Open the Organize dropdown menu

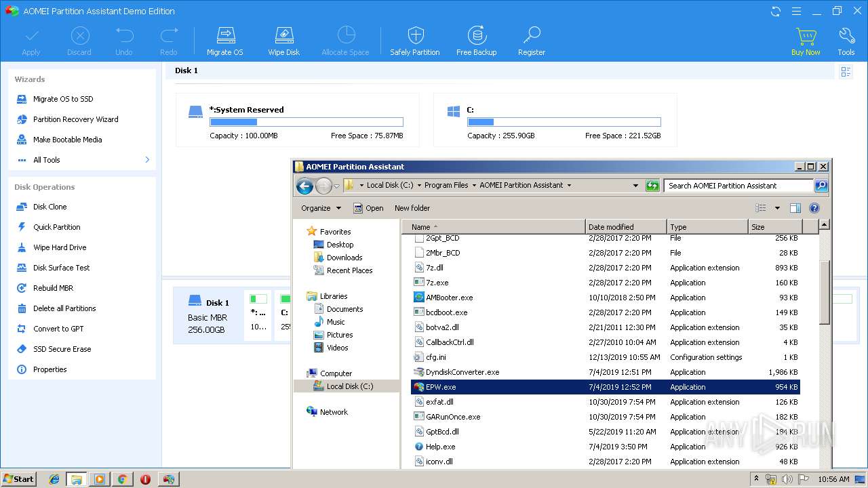coord(321,208)
